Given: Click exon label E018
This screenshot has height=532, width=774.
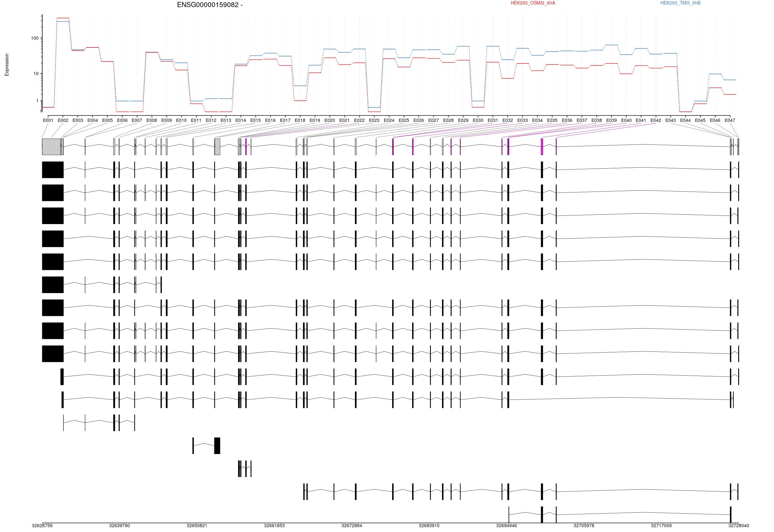Looking at the screenshot, I should point(300,120).
